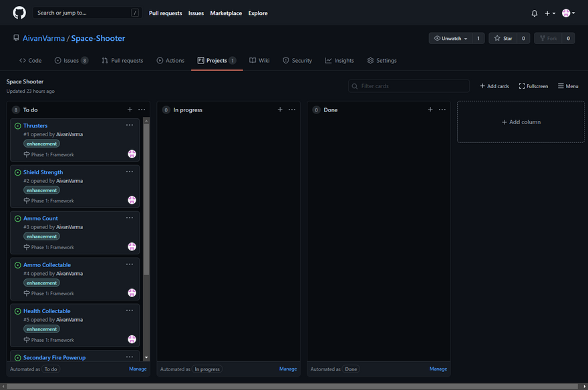Open the Unwatch notifications dropdown
The image size is (588, 390).
tap(451, 39)
